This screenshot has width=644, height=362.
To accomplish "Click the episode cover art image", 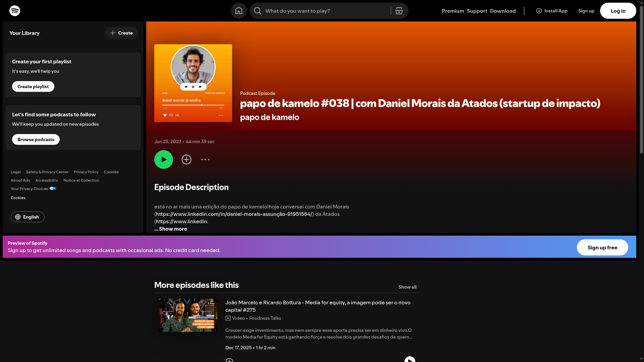I will point(193,83).
